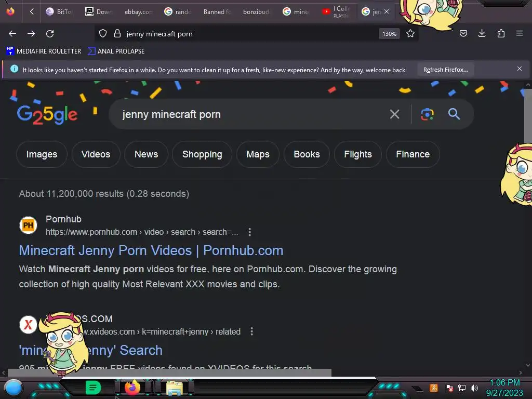Go forward with the browser forward arrow
The width and height of the screenshot is (532, 399).
tap(31, 34)
